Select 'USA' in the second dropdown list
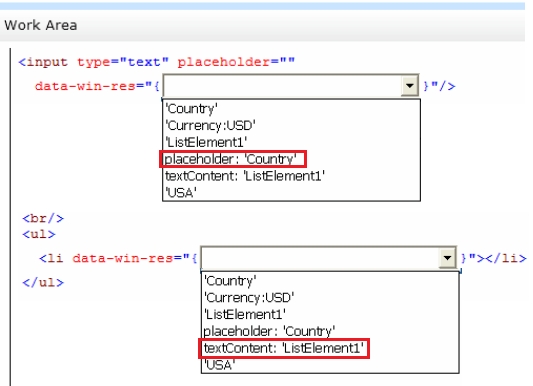533x386 pixels. pyautogui.click(x=220, y=365)
